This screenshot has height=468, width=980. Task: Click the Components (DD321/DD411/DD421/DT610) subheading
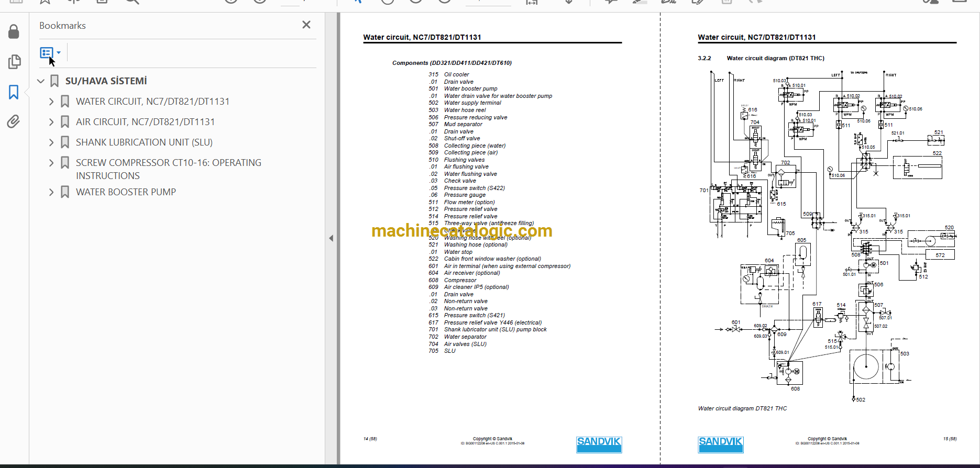[452, 63]
